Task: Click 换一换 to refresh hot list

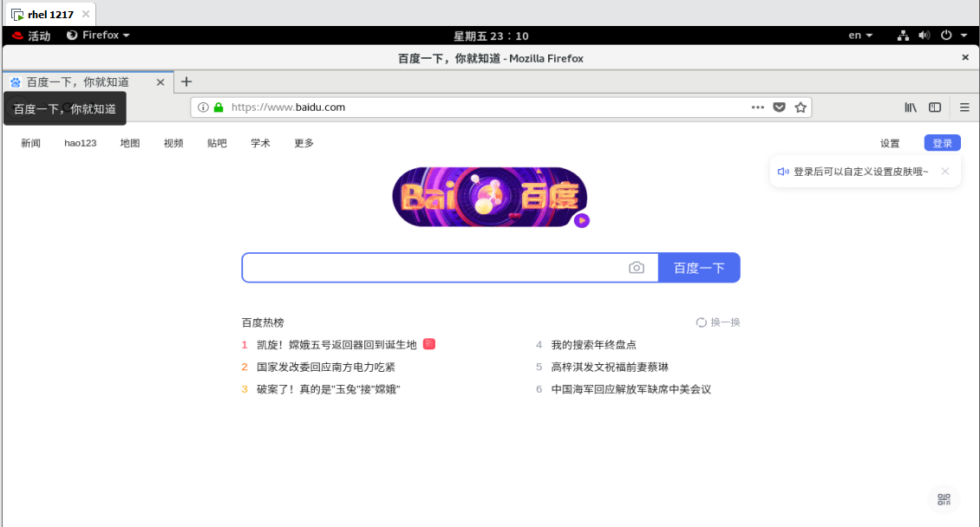Action: (x=725, y=322)
